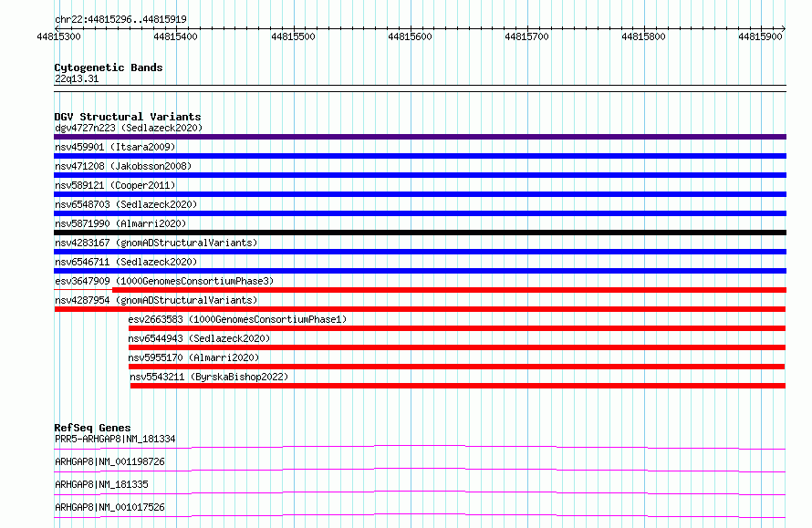Open nsv6546711 (Sedlazeck2020) label

point(126,262)
